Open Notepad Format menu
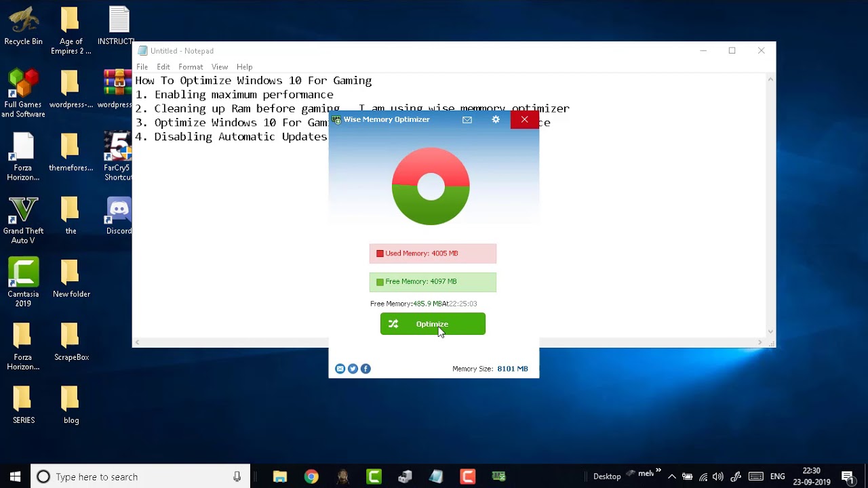 pyautogui.click(x=191, y=67)
